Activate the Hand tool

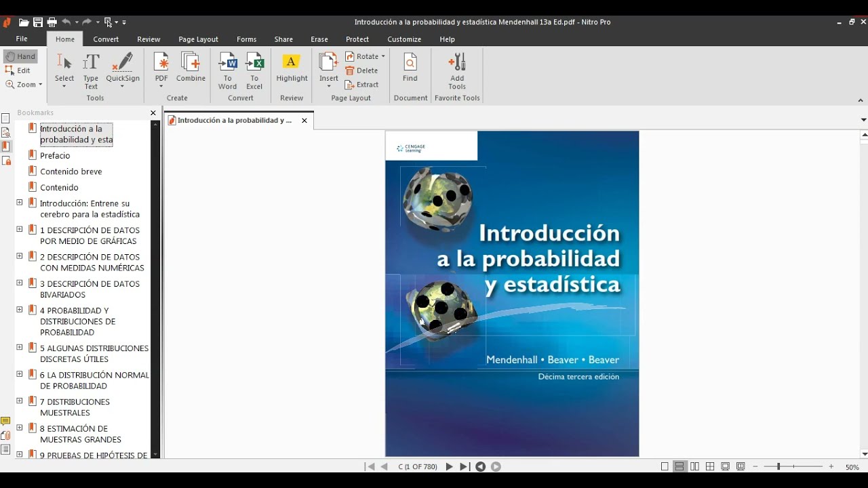20,56
